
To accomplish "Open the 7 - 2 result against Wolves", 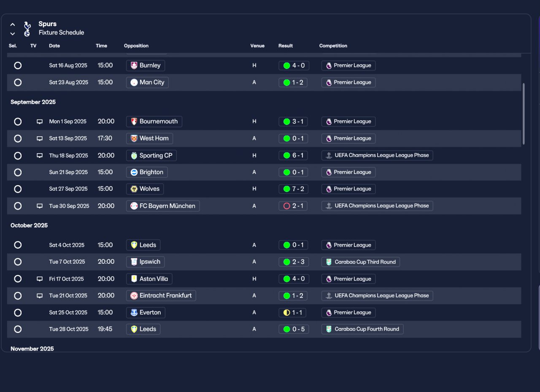I will 293,189.
